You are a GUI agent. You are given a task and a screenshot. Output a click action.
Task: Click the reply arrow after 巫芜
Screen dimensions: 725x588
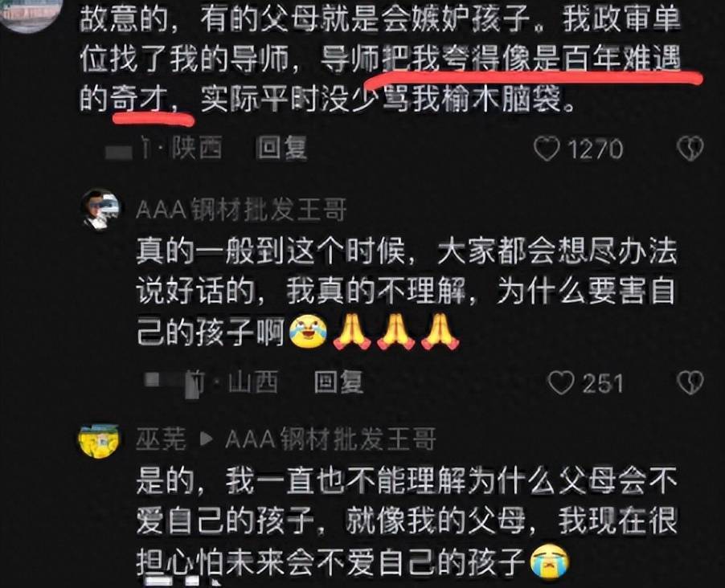pyautogui.click(x=206, y=439)
